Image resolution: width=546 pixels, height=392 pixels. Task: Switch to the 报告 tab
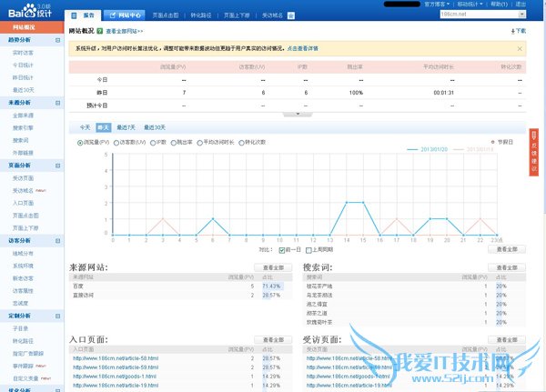(83, 15)
